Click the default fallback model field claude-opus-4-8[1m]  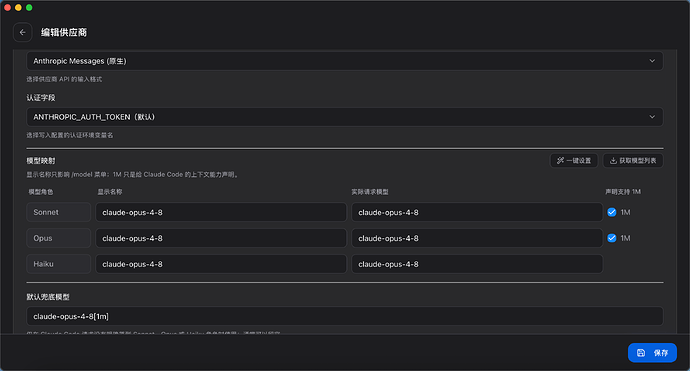tap(345, 316)
